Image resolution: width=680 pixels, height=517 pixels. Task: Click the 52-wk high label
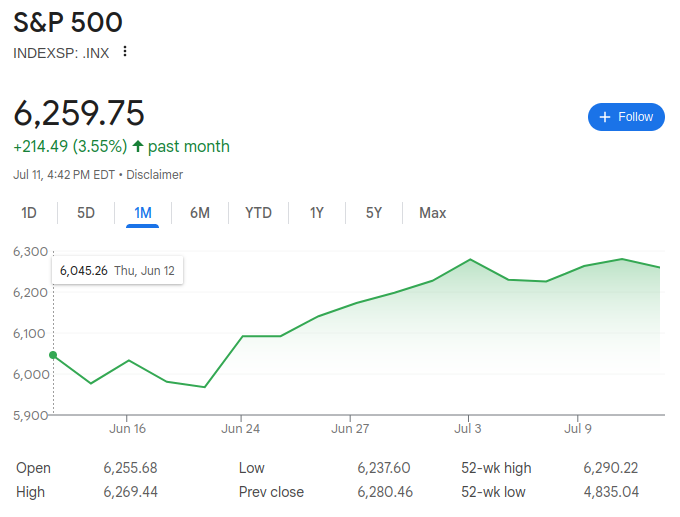tap(496, 468)
